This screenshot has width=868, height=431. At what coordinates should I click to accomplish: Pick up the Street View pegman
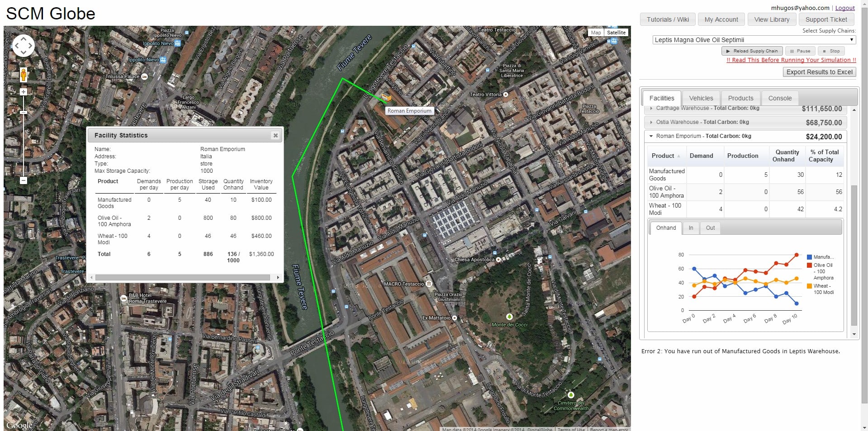pyautogui.click(x=24, y=75)
